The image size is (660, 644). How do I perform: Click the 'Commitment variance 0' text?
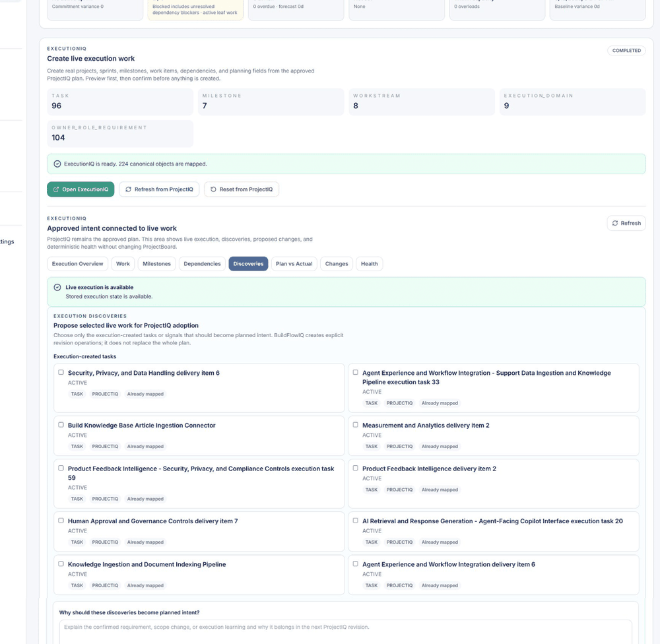point(77,7)
